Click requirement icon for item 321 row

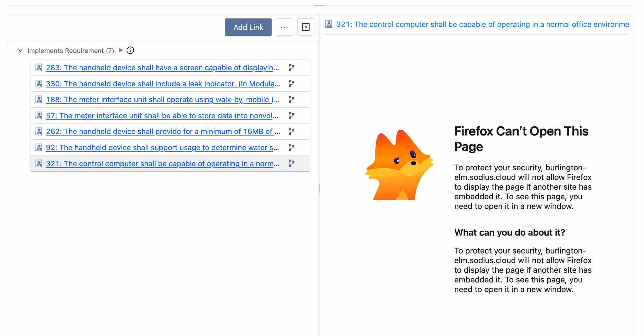(39, 164)
